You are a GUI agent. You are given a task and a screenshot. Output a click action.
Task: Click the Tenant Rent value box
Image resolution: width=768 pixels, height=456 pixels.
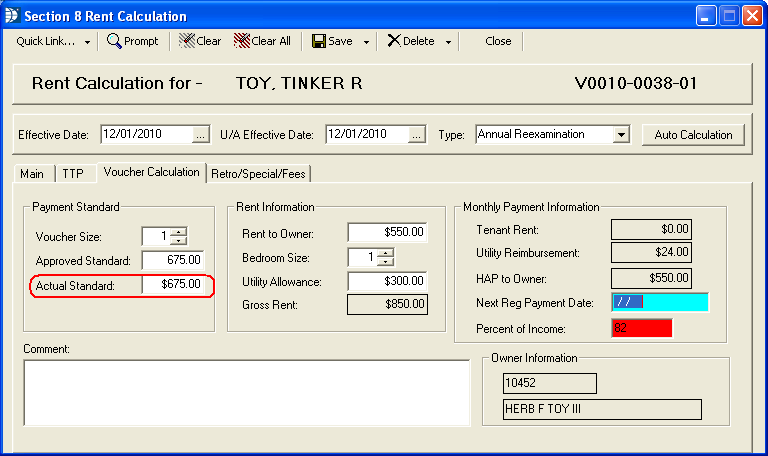click(651, 229)
